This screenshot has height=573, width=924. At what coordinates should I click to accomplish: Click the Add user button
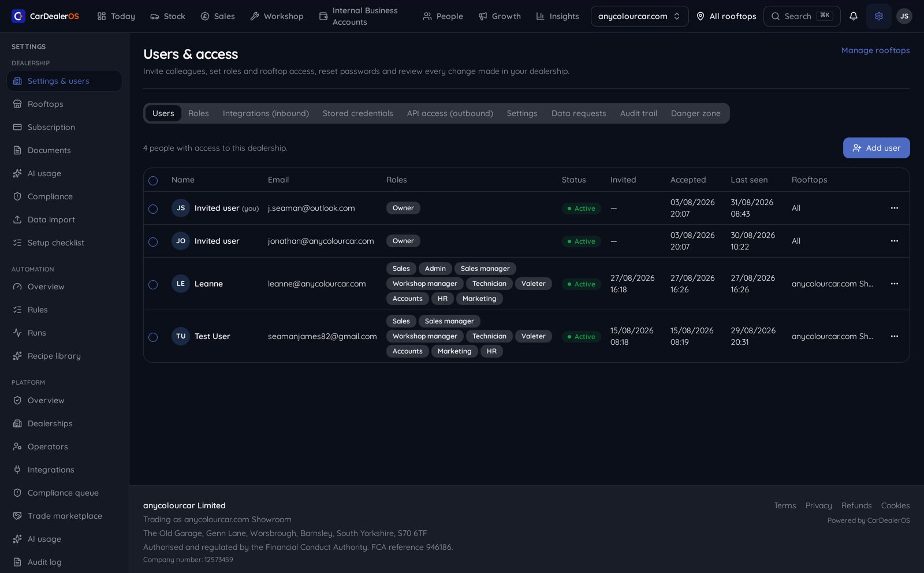pyautogui.click(x=876, y=148)
